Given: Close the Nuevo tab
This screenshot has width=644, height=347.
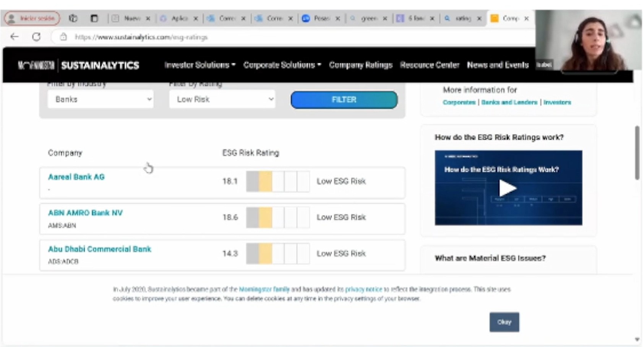Looking at the screenshot, I should click(x=148, y=18).
